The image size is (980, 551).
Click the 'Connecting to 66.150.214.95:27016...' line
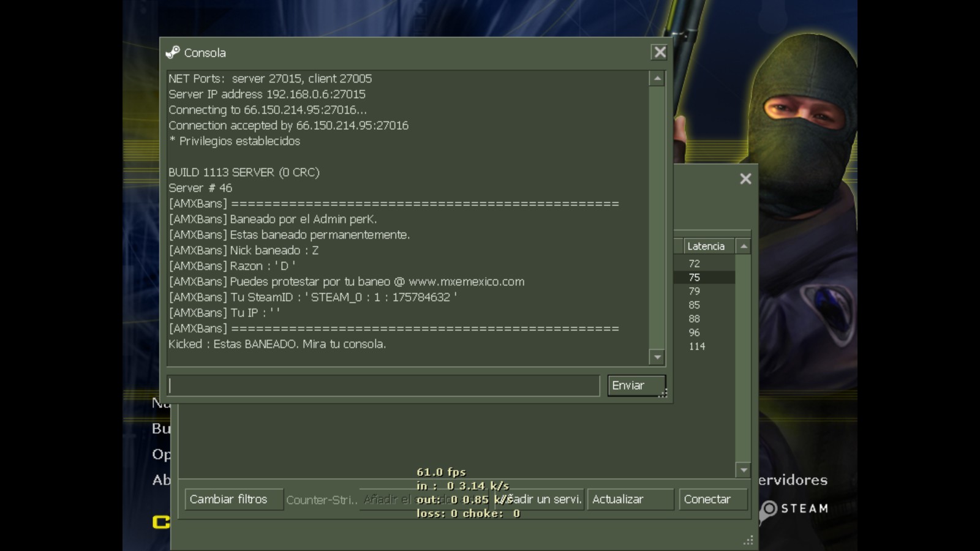[268, 110]
